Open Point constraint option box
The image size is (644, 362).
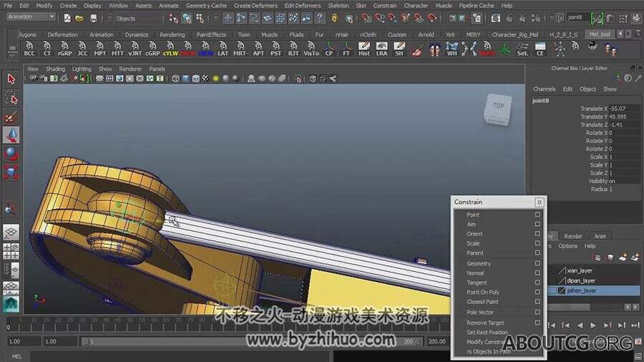coord(537,215)
